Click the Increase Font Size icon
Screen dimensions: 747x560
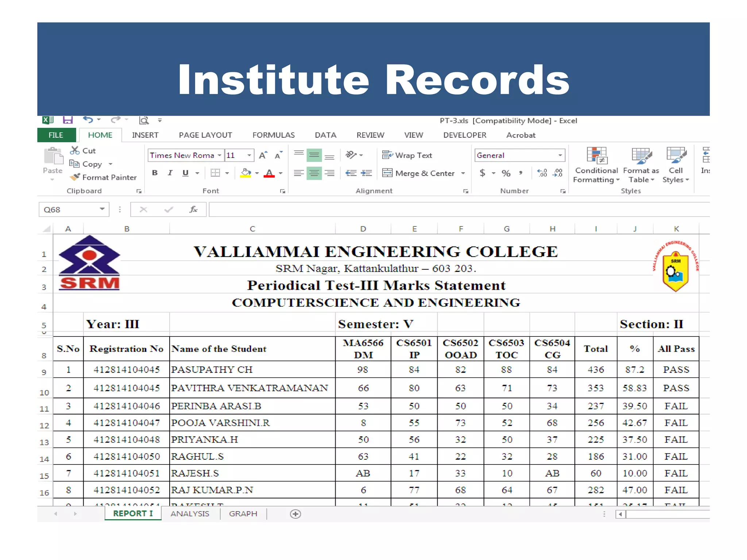coord(263,155)
